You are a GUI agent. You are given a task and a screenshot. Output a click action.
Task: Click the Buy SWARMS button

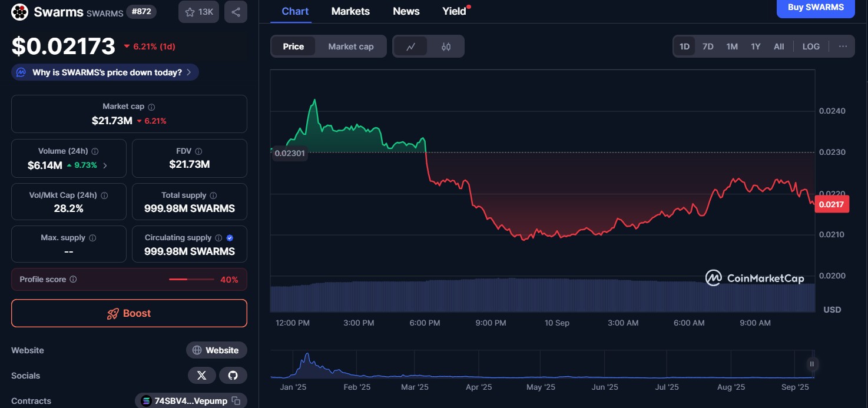coord(816,8)
